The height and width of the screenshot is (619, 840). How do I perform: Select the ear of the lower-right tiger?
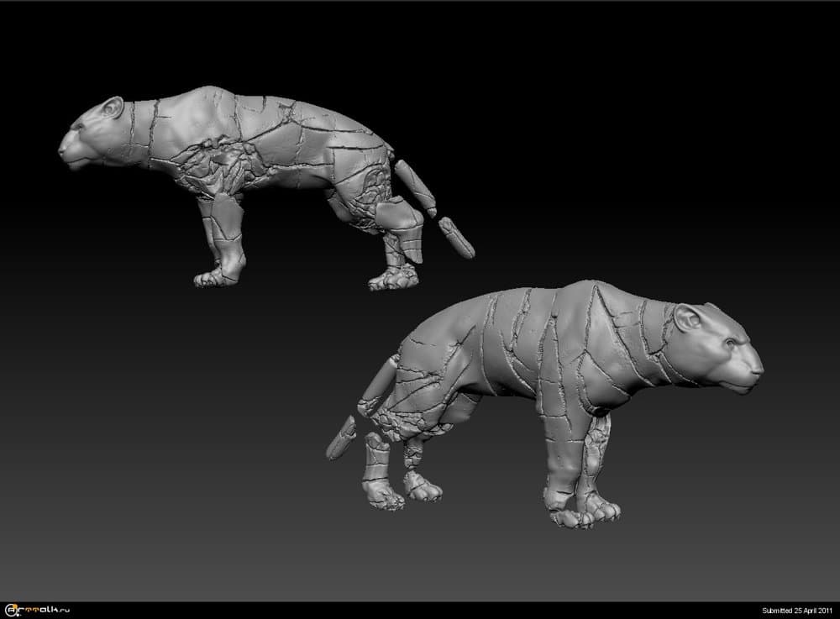click(x=689, y=318)
